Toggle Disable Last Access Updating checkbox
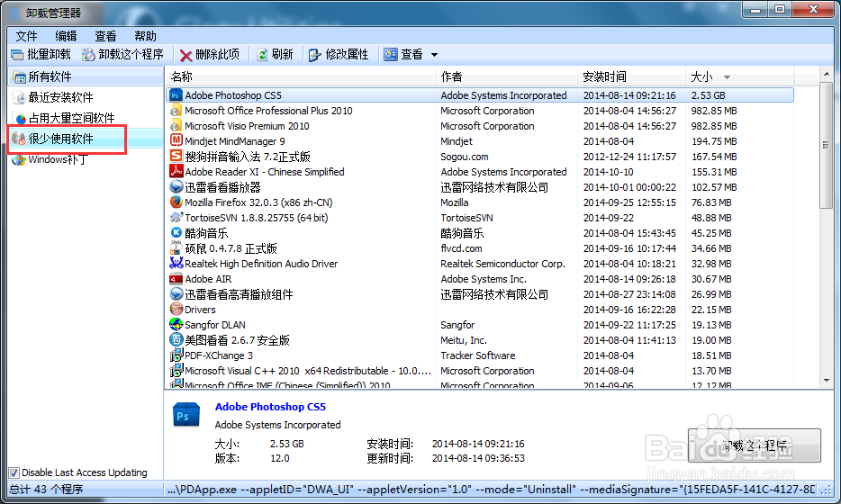This screenshot has height=504, width=841. (14, 472)
